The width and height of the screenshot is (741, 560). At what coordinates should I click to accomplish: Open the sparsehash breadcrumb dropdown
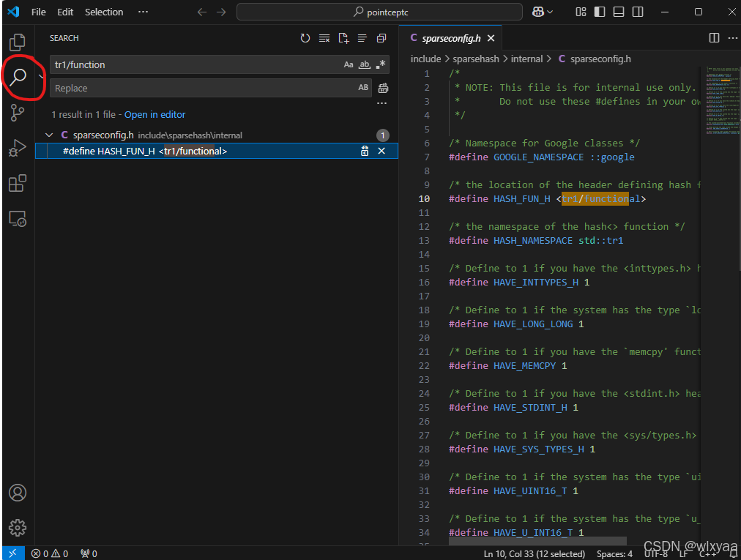click(475, 59)
